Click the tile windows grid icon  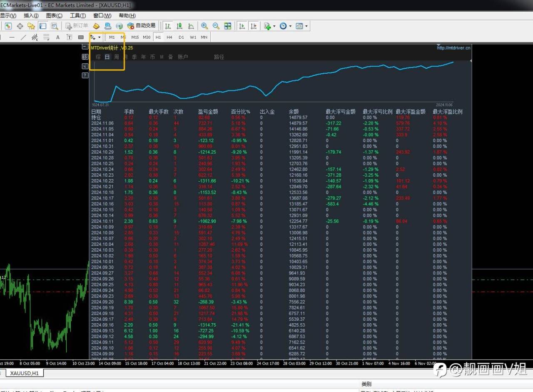(x=228, y=26)
